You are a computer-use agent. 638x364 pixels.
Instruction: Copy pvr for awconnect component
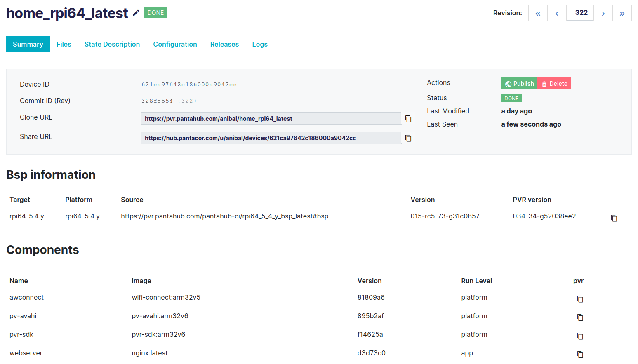(x=580, y=299)
